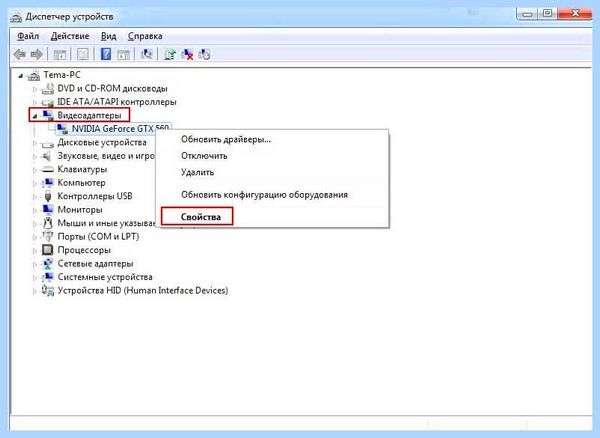The image size is (600, 438).
Task: Open the Файл menu
Action: tap(28, 36)
